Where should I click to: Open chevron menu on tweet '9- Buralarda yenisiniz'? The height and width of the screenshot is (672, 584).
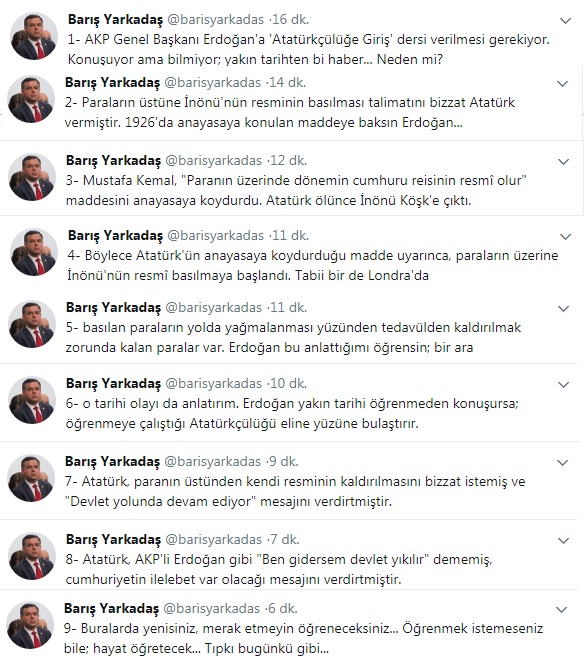(562, 609)
